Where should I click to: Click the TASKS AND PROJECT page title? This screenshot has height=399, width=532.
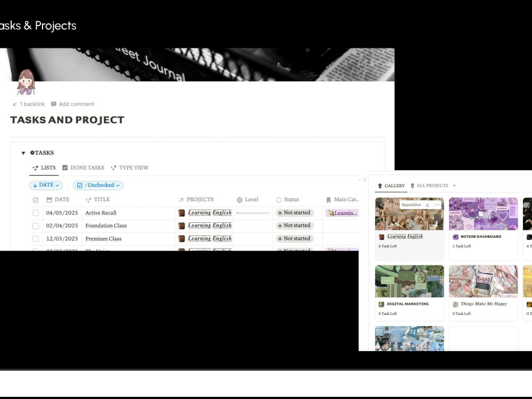67,120
